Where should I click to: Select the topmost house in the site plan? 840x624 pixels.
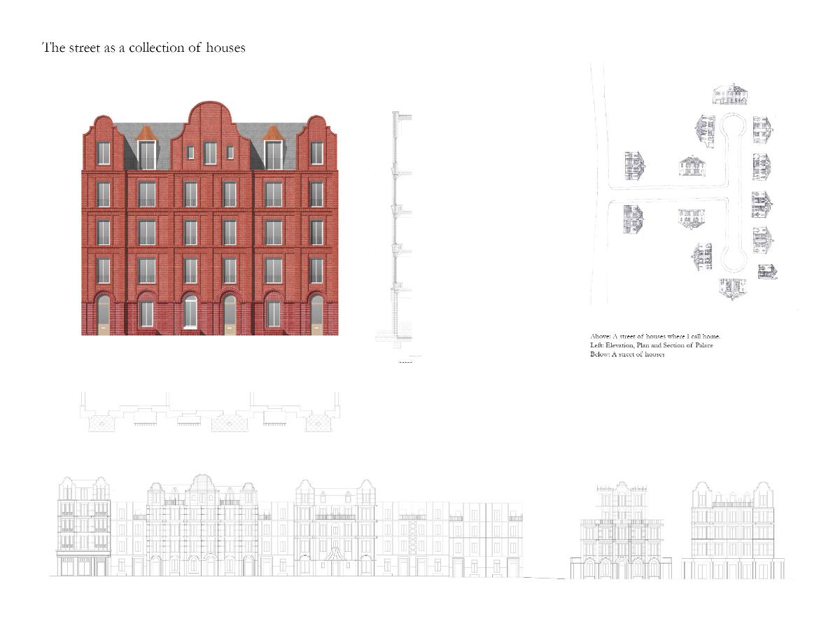pyautogui.click(x=731, y=94)
